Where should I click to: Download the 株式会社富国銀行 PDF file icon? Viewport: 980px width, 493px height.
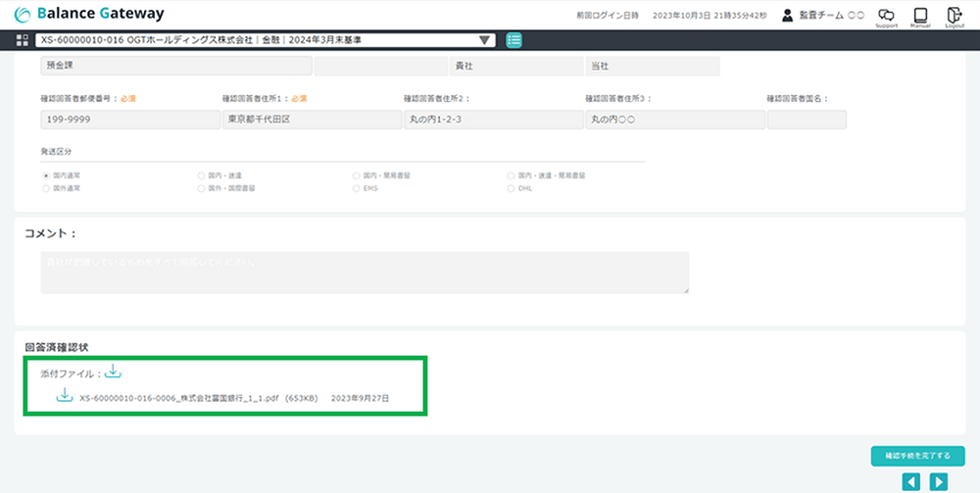coord(65,395)
